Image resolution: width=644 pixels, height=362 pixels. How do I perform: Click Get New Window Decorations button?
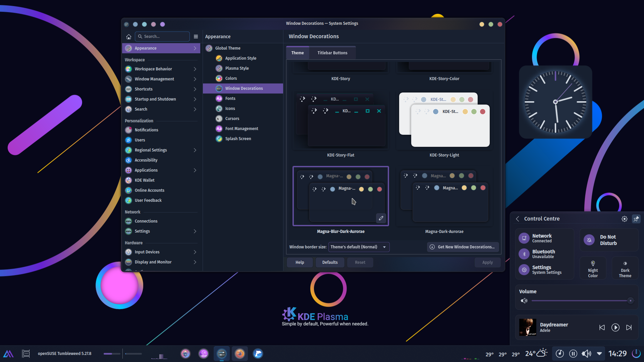coord(463,247)
